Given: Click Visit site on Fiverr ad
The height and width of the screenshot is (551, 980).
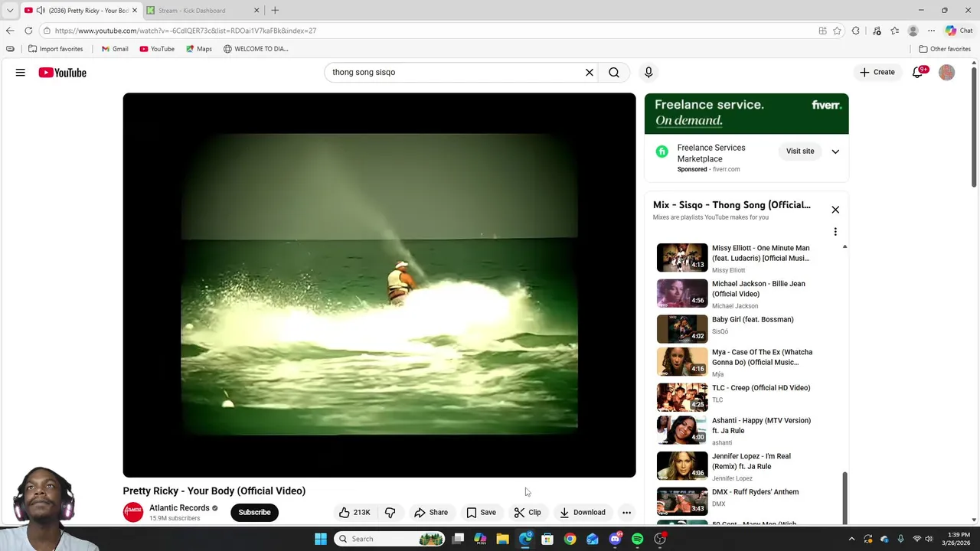Looking at the screenshot, I should pos(800,152).
